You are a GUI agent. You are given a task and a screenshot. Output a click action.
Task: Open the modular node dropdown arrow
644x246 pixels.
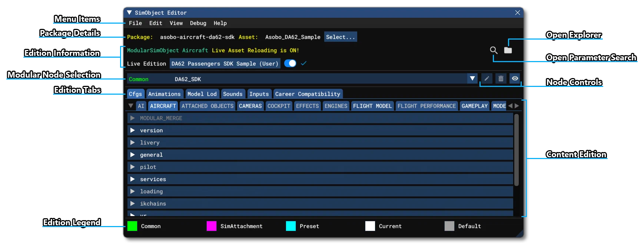(x=472, y=78)
